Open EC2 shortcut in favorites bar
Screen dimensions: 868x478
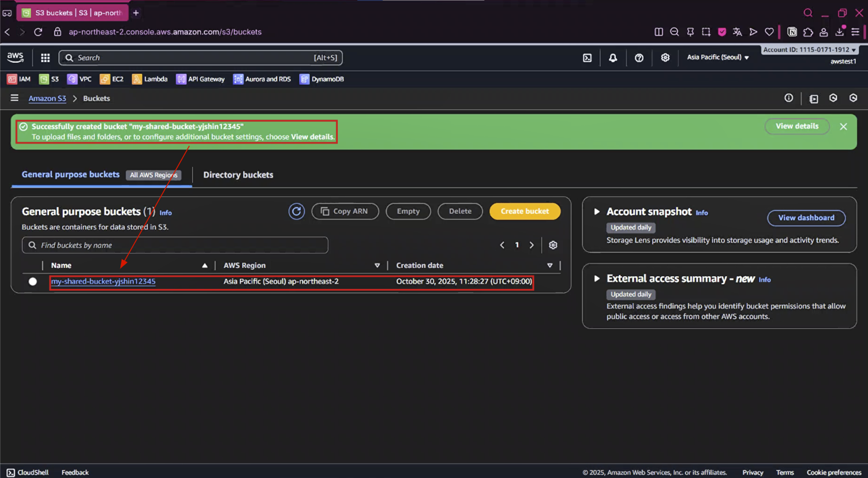click(112, 79)
